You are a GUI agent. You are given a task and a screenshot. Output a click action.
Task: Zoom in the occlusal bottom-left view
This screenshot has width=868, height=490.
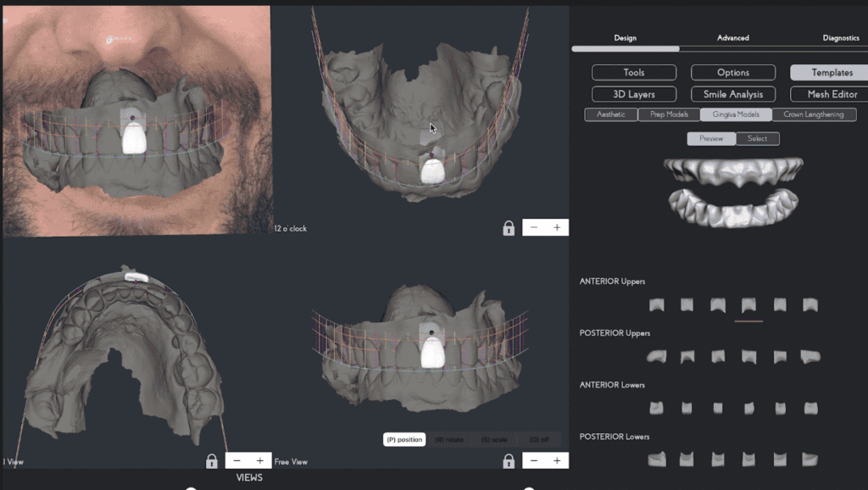tap(260, 461)
